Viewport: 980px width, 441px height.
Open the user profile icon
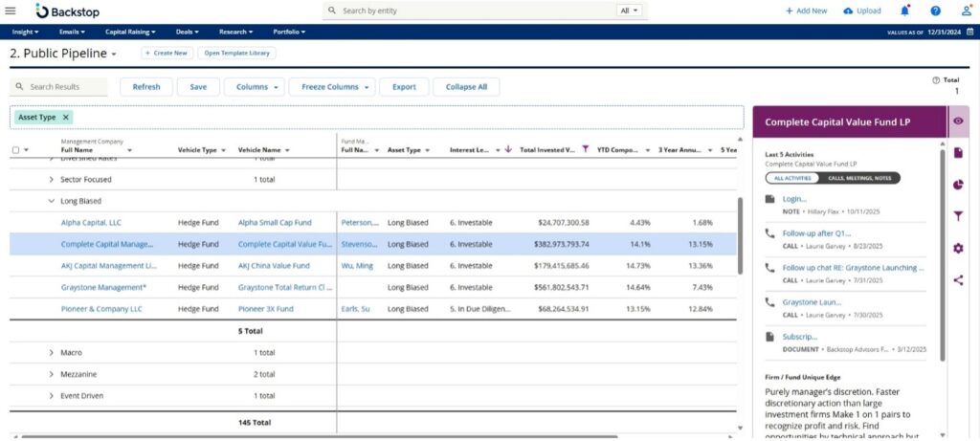tap(965, 11)
